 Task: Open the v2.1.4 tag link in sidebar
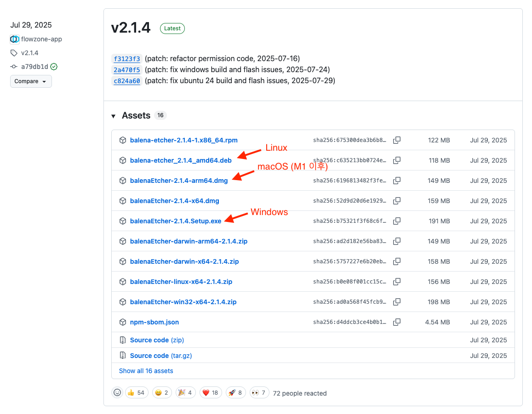[x=29, y=53]
